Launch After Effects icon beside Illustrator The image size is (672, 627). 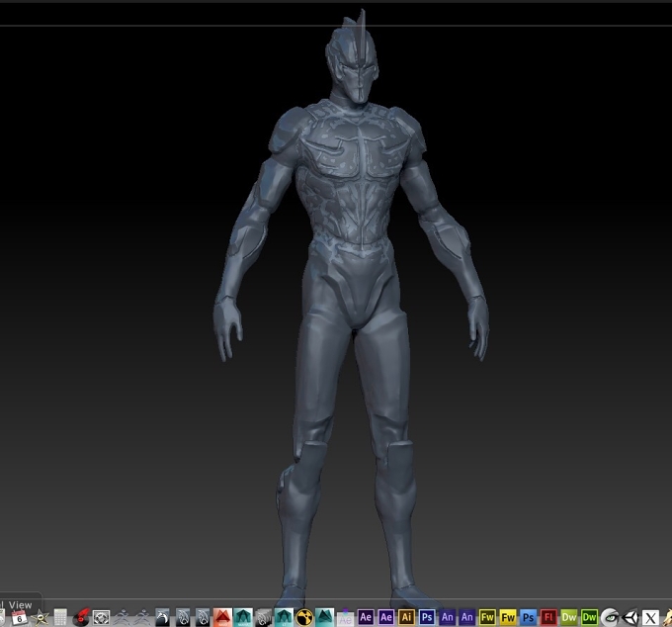pos(386,617)
